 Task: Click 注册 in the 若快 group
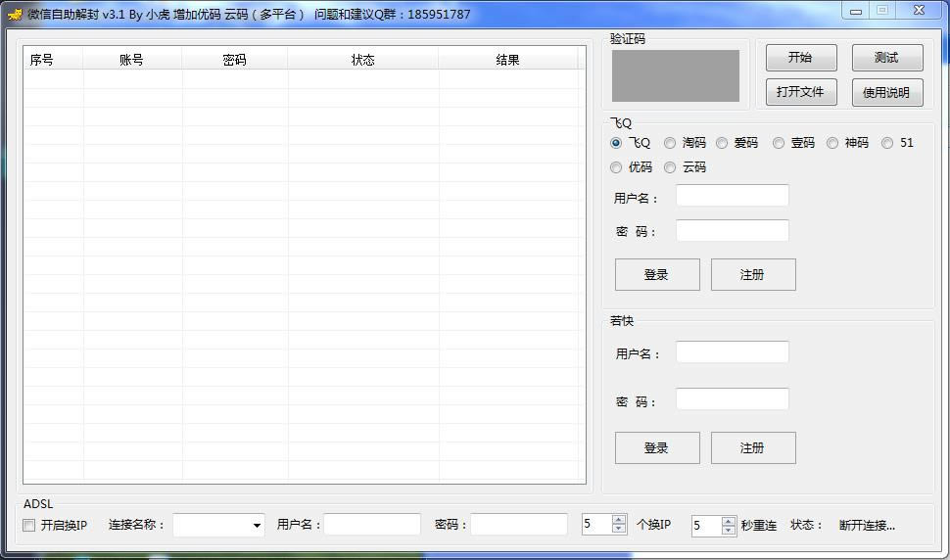tap(753, 448)
